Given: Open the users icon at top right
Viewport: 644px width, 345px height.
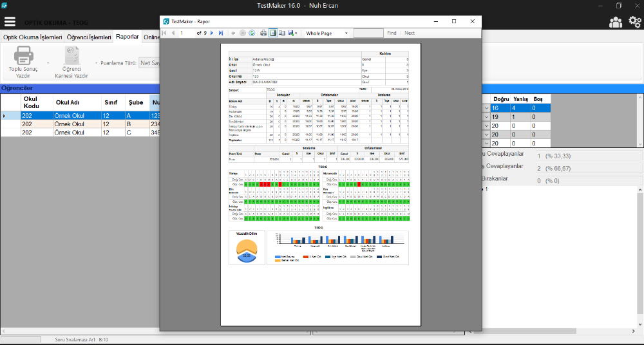Looking at the screenshot, I should (x=615, y=22).
